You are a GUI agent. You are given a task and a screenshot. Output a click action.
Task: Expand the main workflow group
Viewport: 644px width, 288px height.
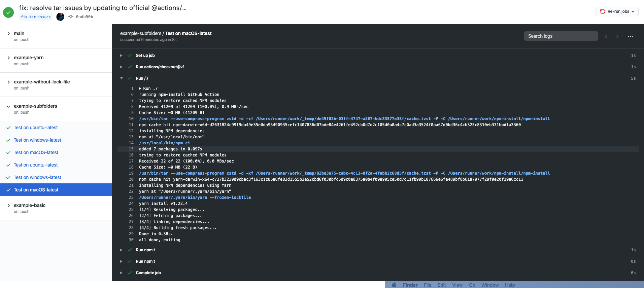pyautogui.click(x=8, y=34)
